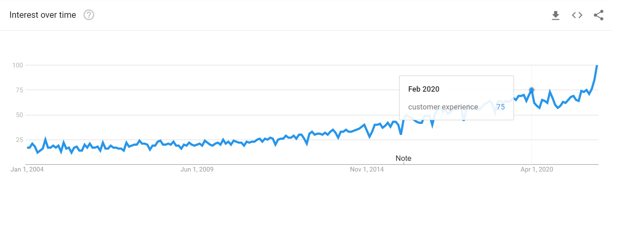Click the line's start near Jan 2004
This screenshot has width=644, height=235.
tap(28, 147)
